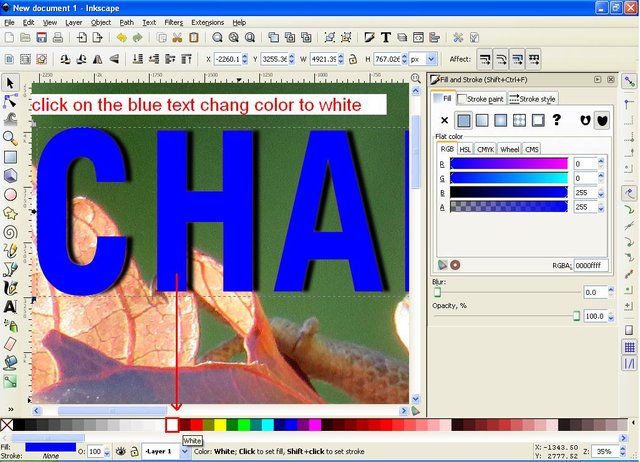Select the Selector arrow tool

tap(10, 83)
